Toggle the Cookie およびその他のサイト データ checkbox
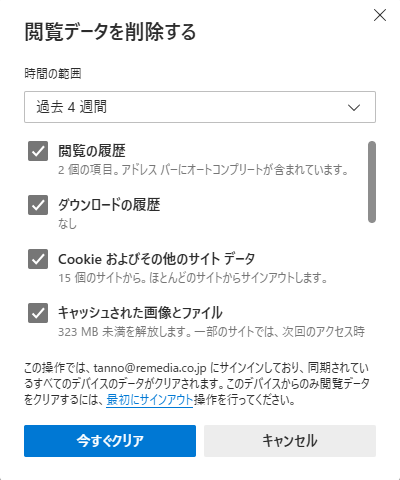The image size is (400, 480). pos(38,259)
